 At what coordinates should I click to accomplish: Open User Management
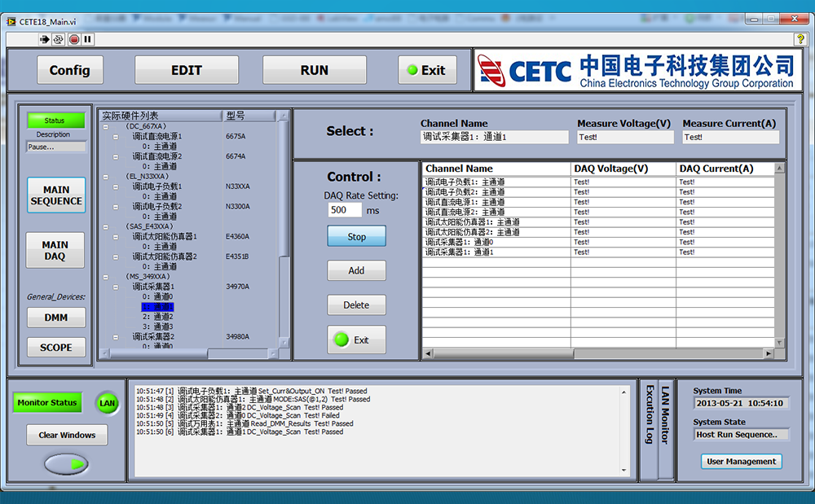pos(741,462)
